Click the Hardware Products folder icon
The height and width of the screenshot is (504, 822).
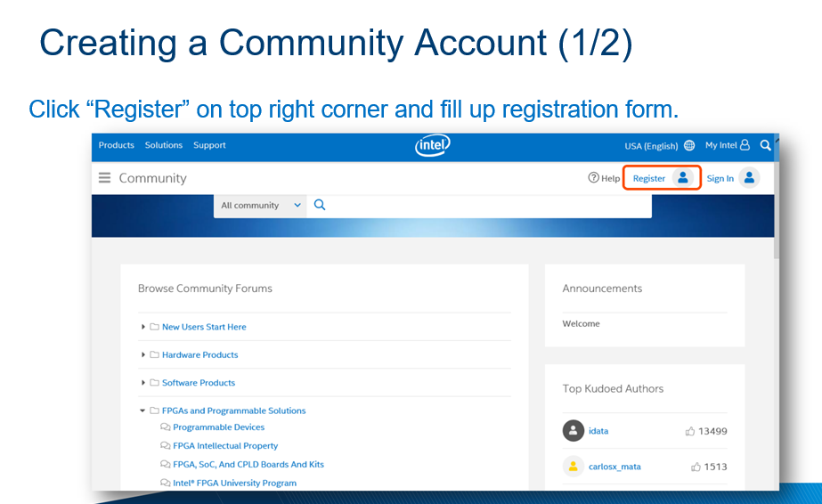point(154,354)
